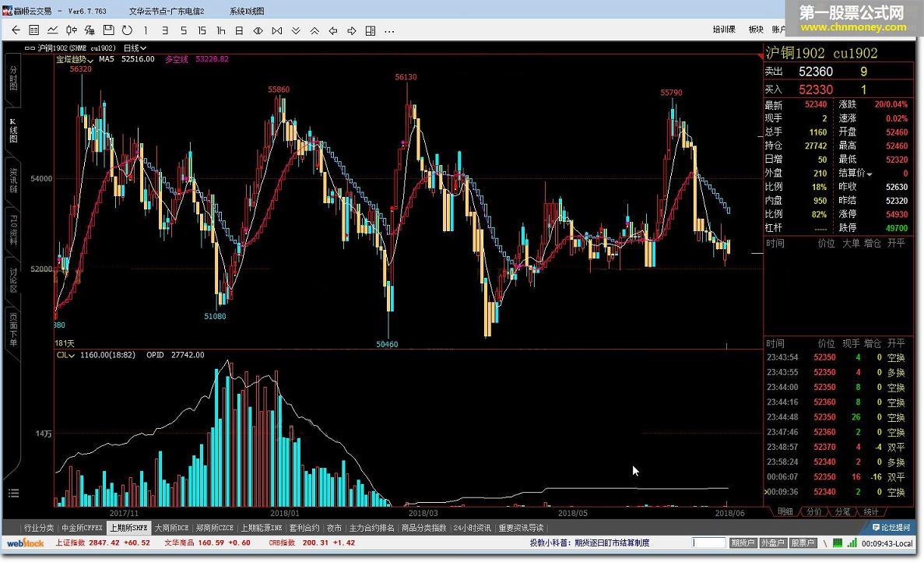
Task: Toggle the multi-window layout icon
Action: coord(371,30)
